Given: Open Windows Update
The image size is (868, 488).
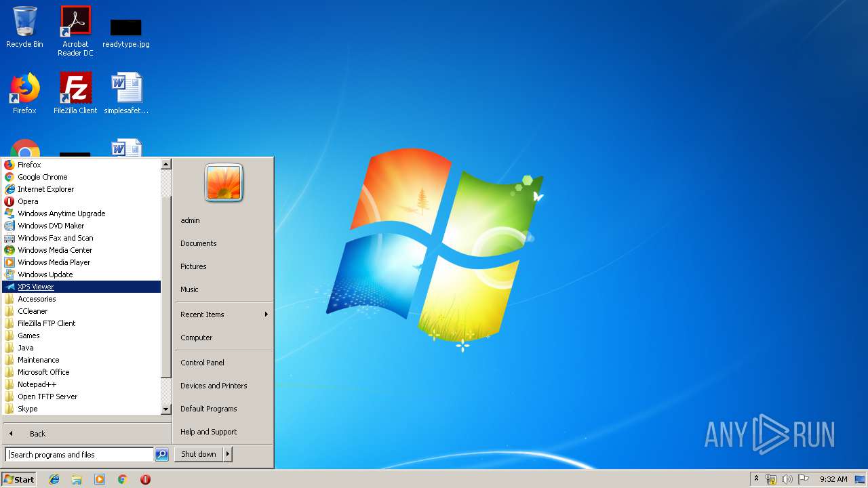Looking at the screenshot, I should pyautogui.click(x=81, y=274).
